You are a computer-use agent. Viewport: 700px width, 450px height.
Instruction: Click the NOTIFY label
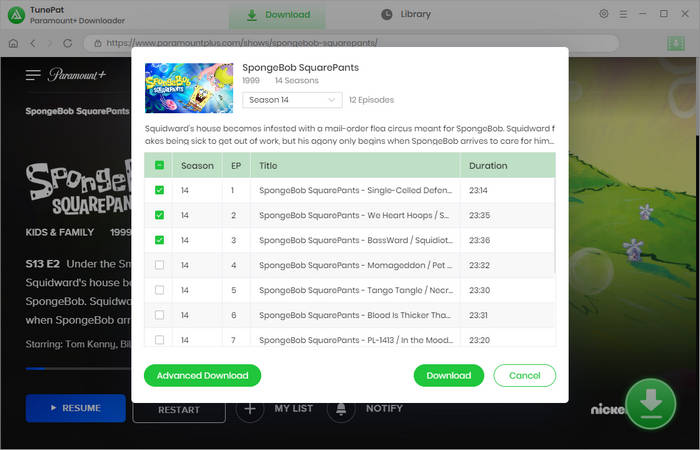click(x=384, y=408)
